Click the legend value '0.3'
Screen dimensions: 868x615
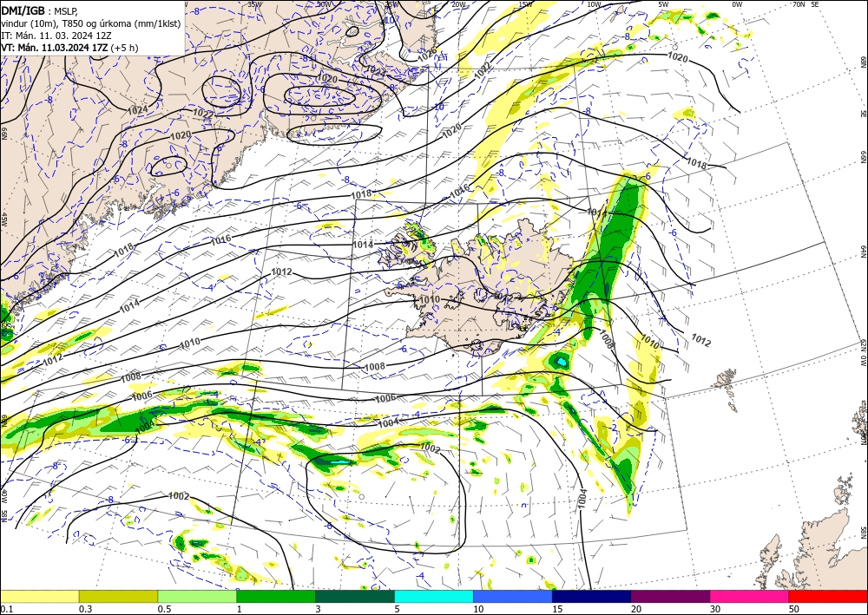85,609
